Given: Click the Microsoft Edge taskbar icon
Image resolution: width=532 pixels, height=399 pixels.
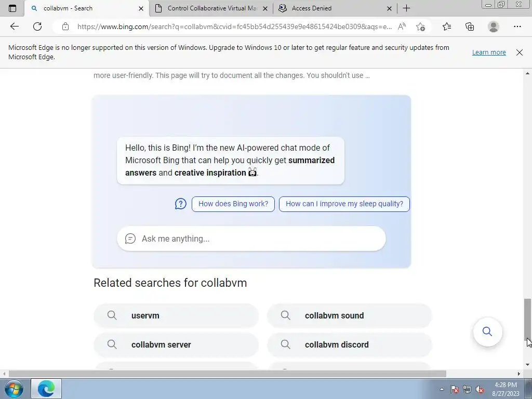Looking at the screenshot, I should [46, 389].
